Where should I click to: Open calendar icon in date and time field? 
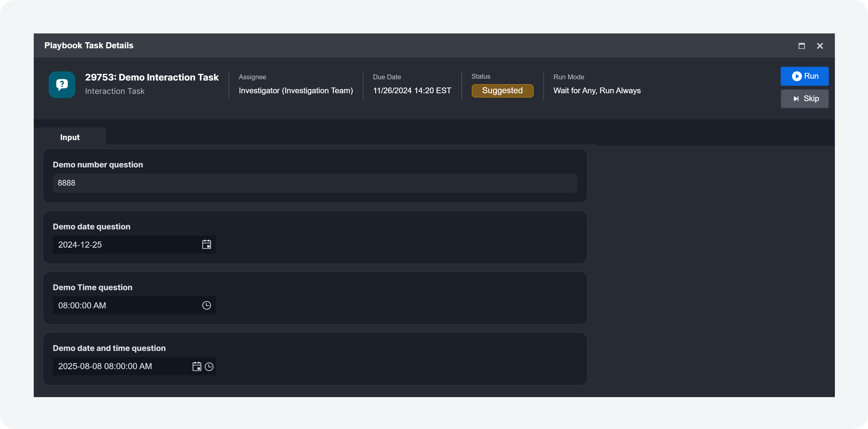[196, 366]
